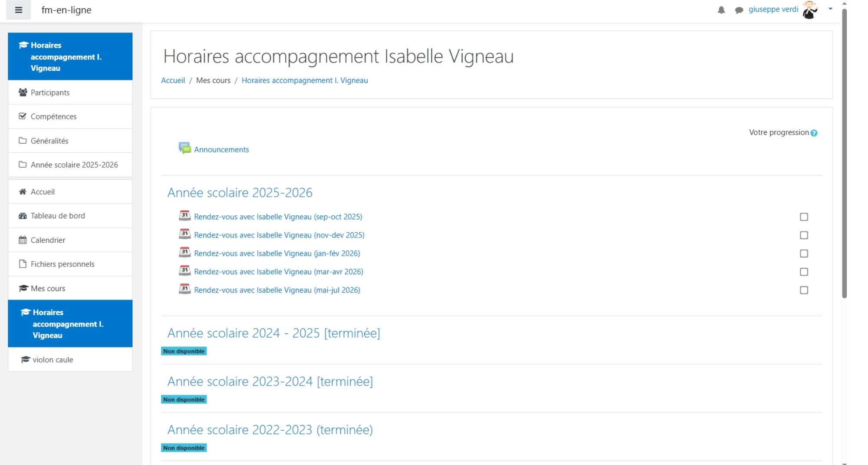Tick the jan-fév 2026 completion checkbox
The image size is (868, 465).
[804, 254]
